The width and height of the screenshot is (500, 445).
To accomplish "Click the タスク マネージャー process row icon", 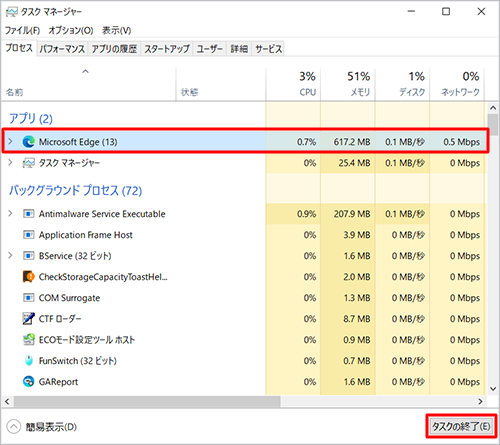I will click(x=29, y=163).
